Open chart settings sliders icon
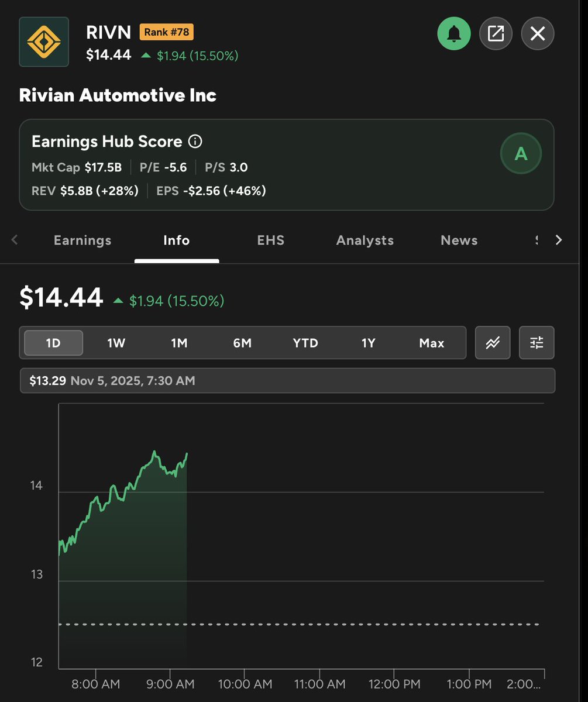This screenshot has height=702, width=588. point(537,343)
